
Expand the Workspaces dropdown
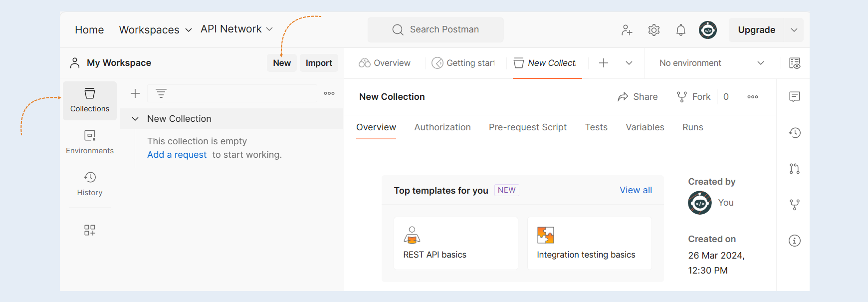155,30
